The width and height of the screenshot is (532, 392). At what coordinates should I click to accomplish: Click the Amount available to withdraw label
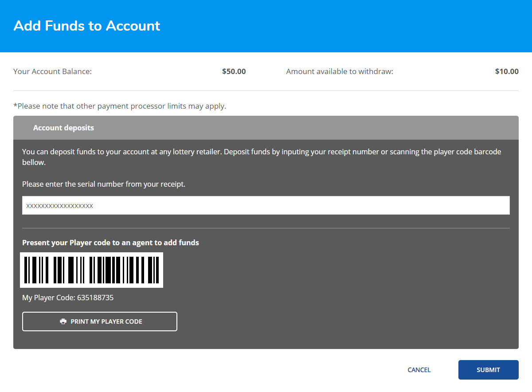click(x=340, y=71)
